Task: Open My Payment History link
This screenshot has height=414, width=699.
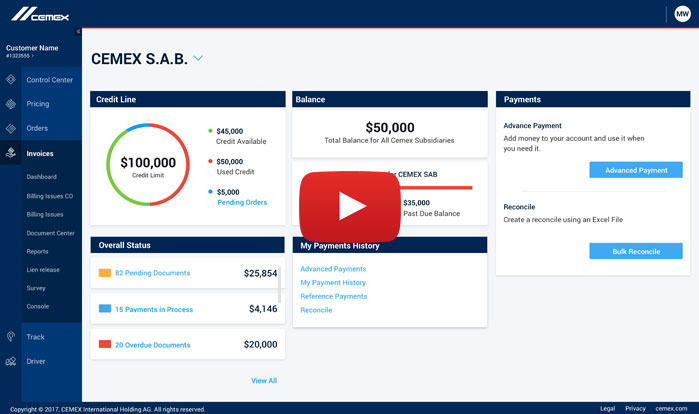Action: point(333,283)
